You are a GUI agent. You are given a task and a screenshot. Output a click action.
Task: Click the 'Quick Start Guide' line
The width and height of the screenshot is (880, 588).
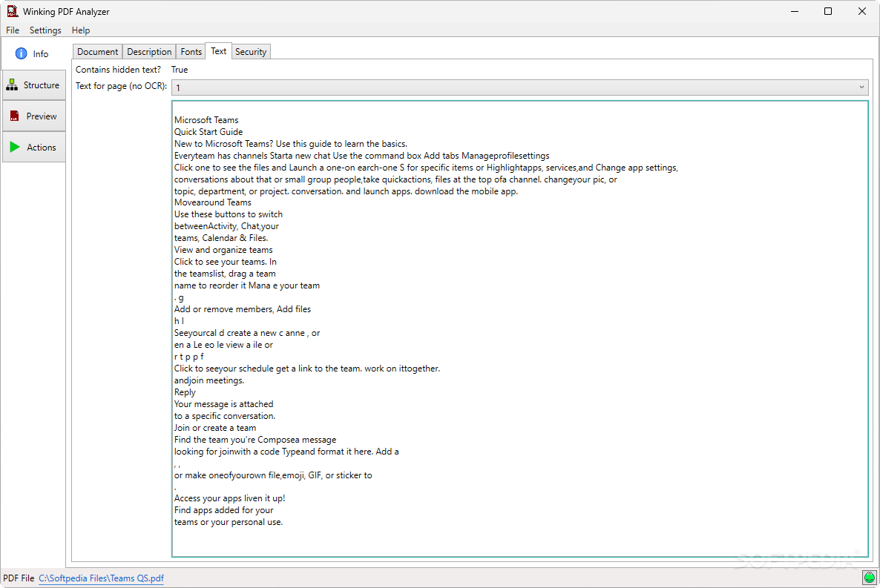tap(208, 132)
